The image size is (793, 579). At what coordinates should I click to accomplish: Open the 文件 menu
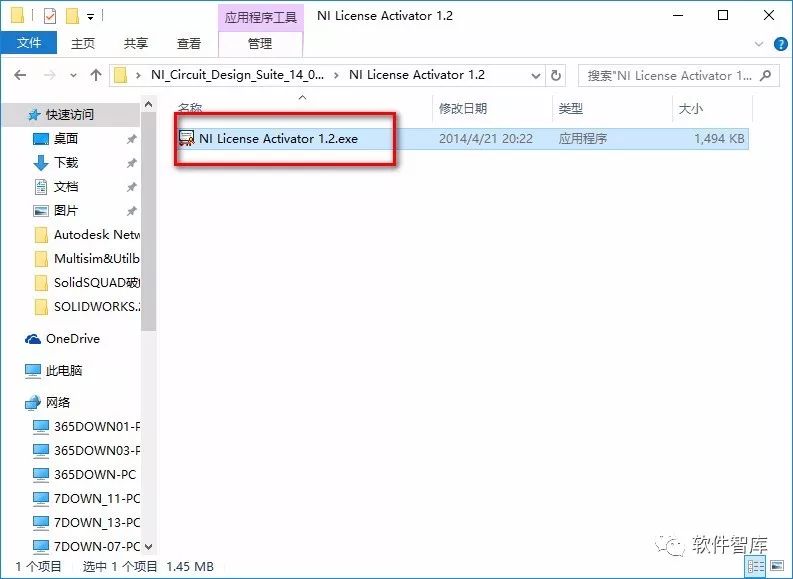(x=29, y=43)
